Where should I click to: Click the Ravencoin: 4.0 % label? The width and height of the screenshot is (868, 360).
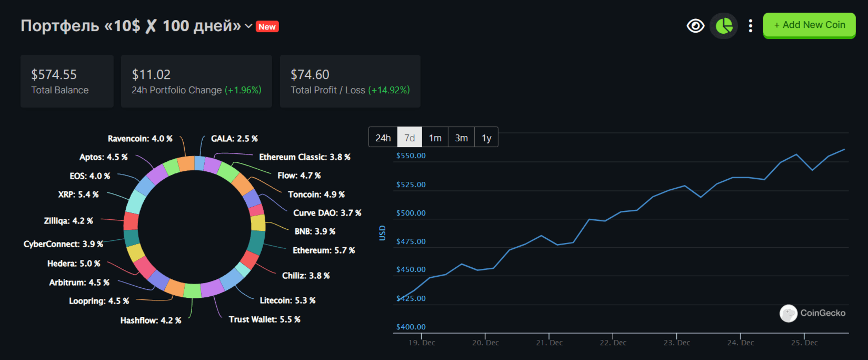140,139
